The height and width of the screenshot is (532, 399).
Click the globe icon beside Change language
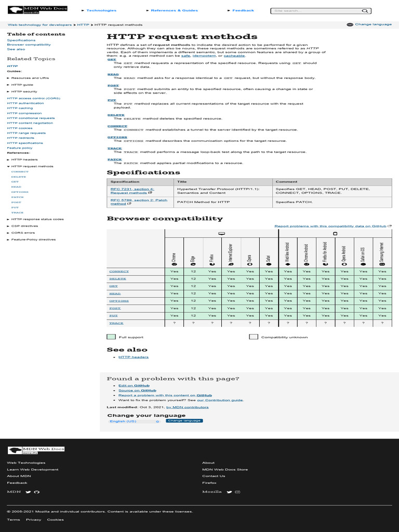click(350, 25)
